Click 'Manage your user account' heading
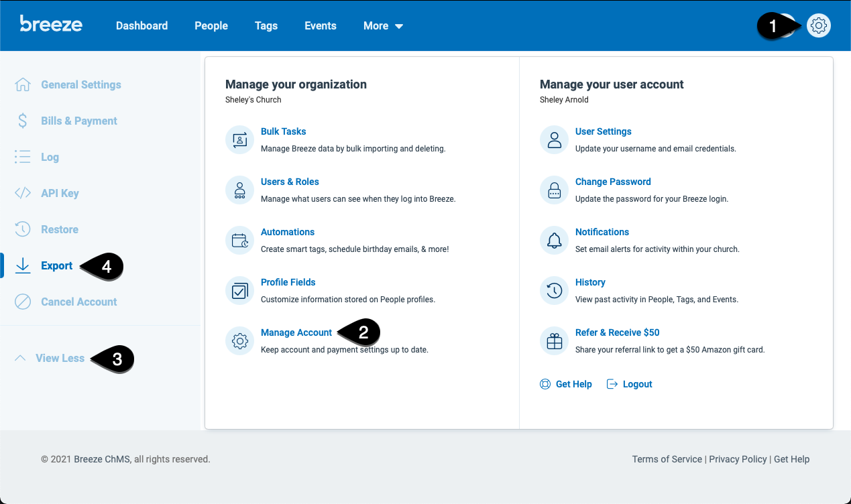The height and width of the screenshot is (504, 851). click(x=612, y=84)
